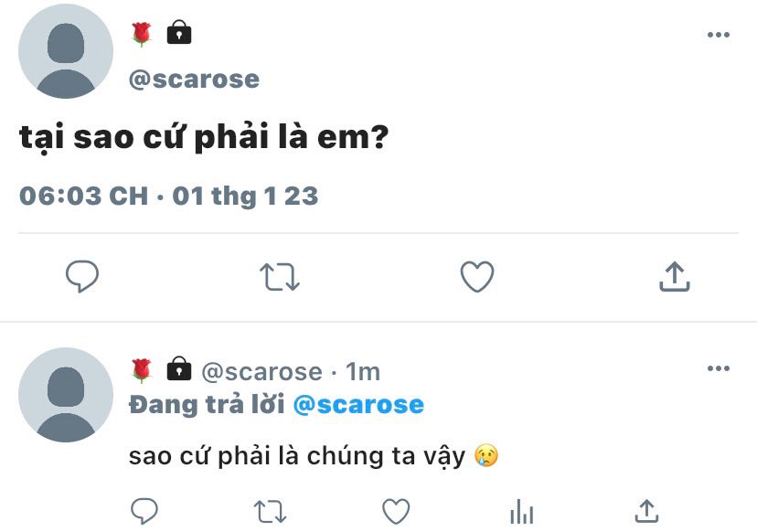This screenshot has height=532, width=757.
Task: Click the gray @scarose handle in reply
Action: click(x=261, y=372)
